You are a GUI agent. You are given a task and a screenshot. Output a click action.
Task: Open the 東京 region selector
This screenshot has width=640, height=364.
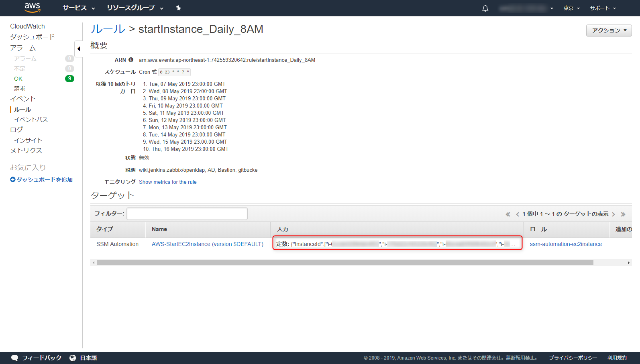(571, 8)
